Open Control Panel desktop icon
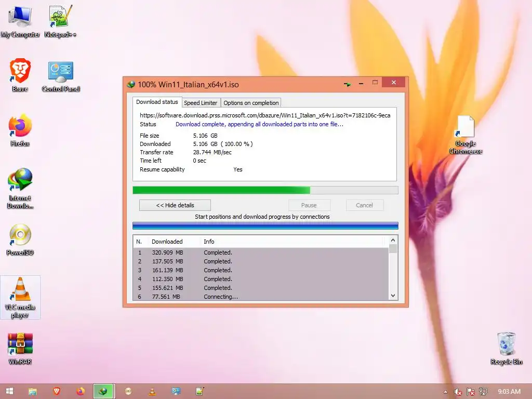Viewport: 532px width, 399px height. pos(61,76)
